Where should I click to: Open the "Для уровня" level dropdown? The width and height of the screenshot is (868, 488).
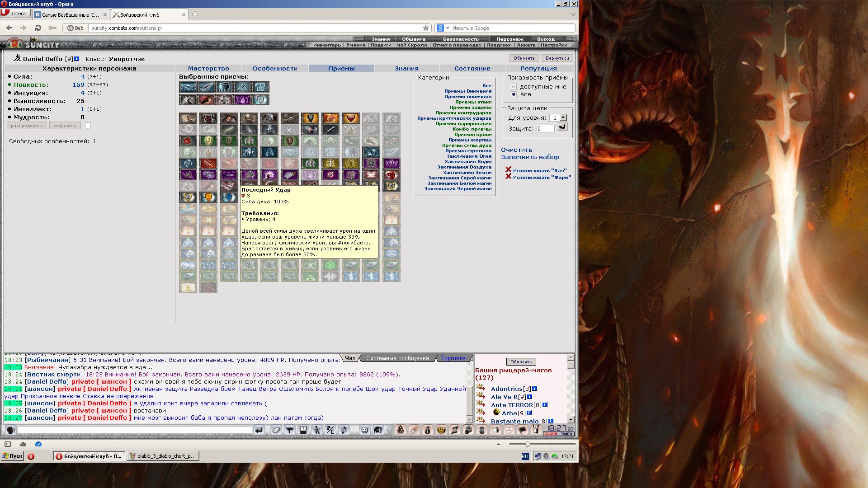pyautogui.click(x=563, y=117)
